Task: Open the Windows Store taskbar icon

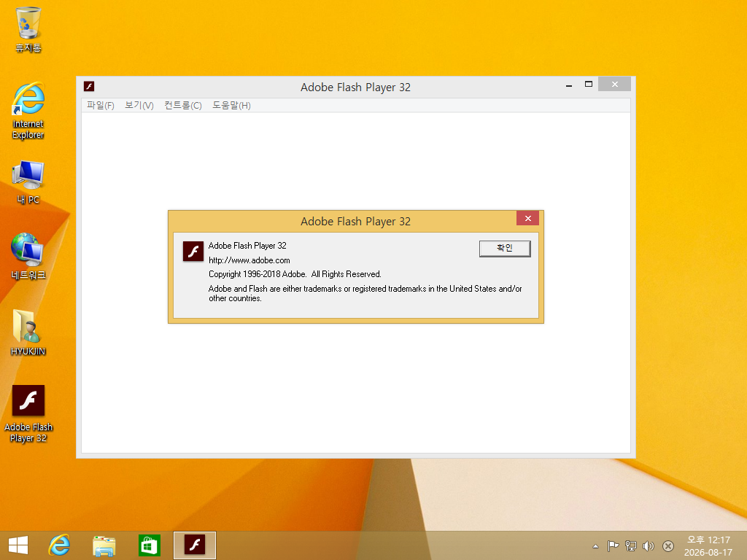Action: coord(149,545)
